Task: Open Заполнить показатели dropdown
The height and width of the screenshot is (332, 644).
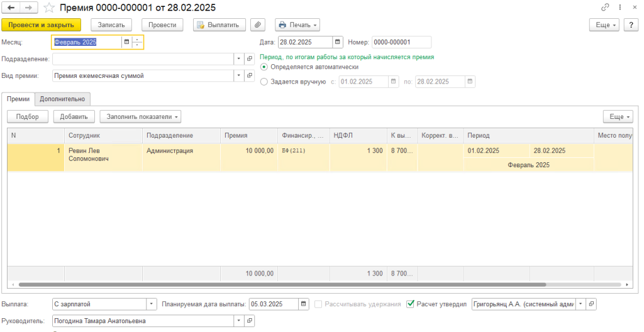Action: [140, 117]
